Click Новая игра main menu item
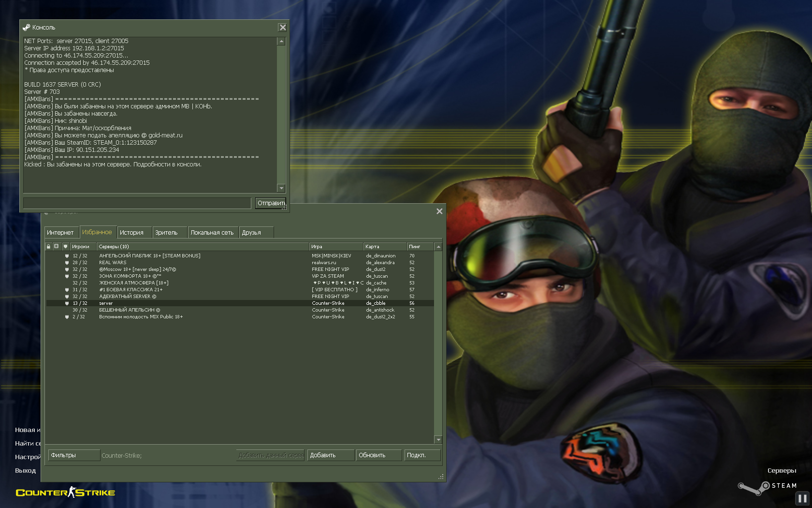 (x=28, y=430)
